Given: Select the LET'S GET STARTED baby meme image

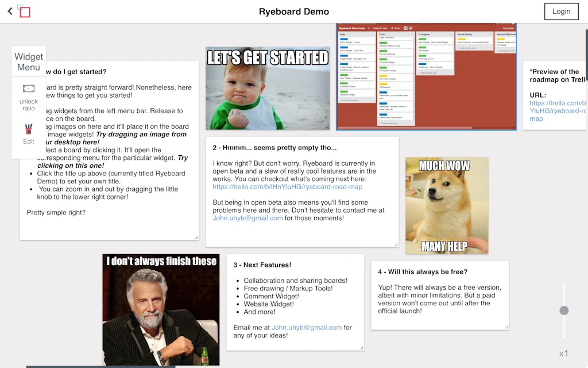Looking at the screenshot, I should coord(268,89).
